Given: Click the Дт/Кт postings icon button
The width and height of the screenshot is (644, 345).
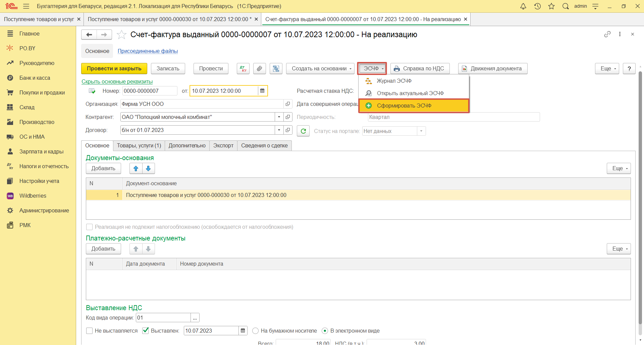Looking at the screenshot, I should pyautogui.click(x=243, y=69).
